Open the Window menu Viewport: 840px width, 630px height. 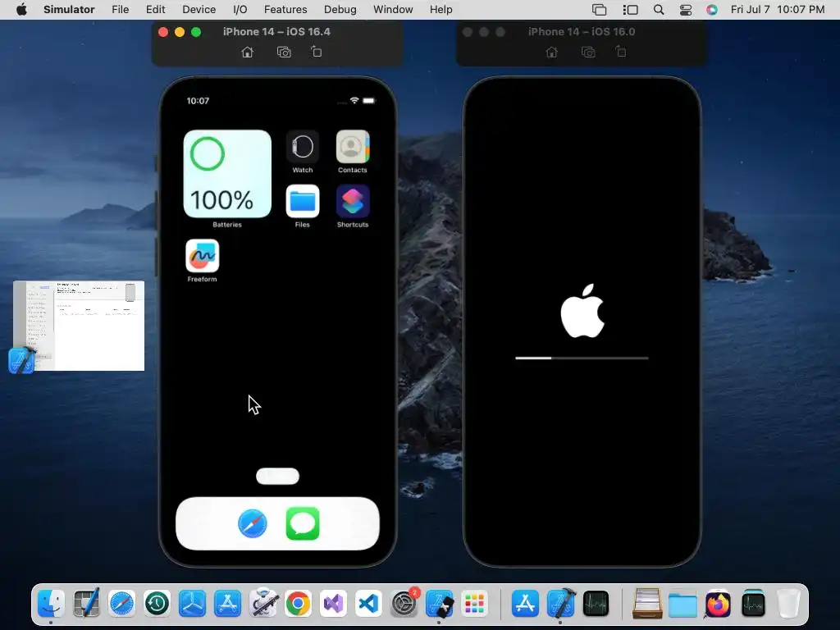393,10
